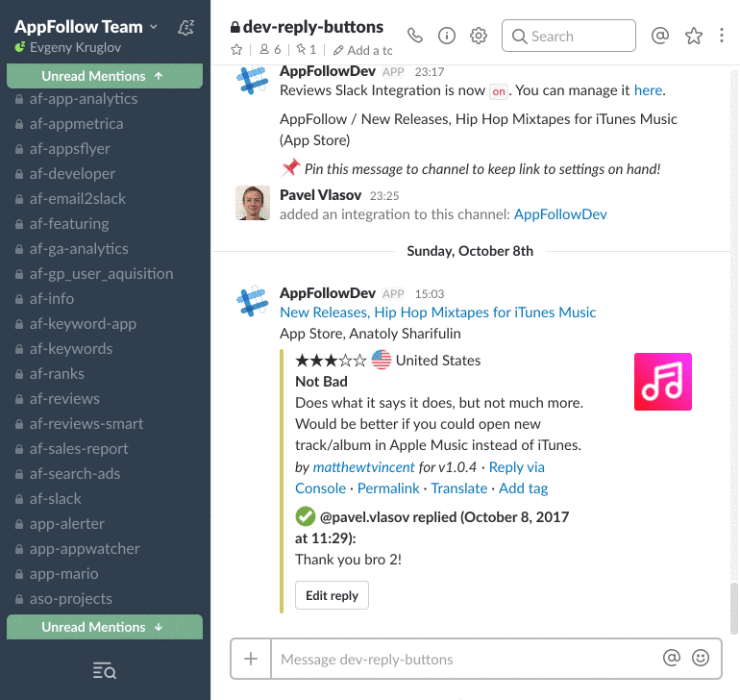Show mentions with the @ header icon
This screenshot has width=740, height=700.
[x=660, y=36]
